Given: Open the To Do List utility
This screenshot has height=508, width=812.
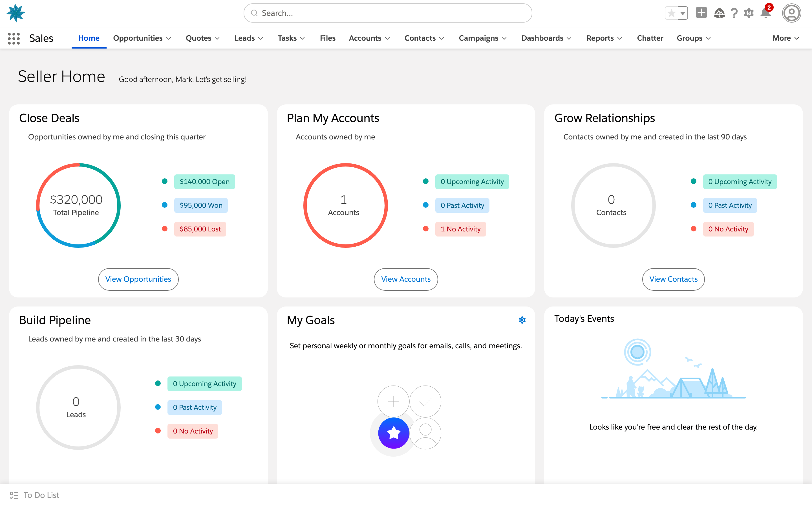Looking at the screenshot, I should pos(35,495).
